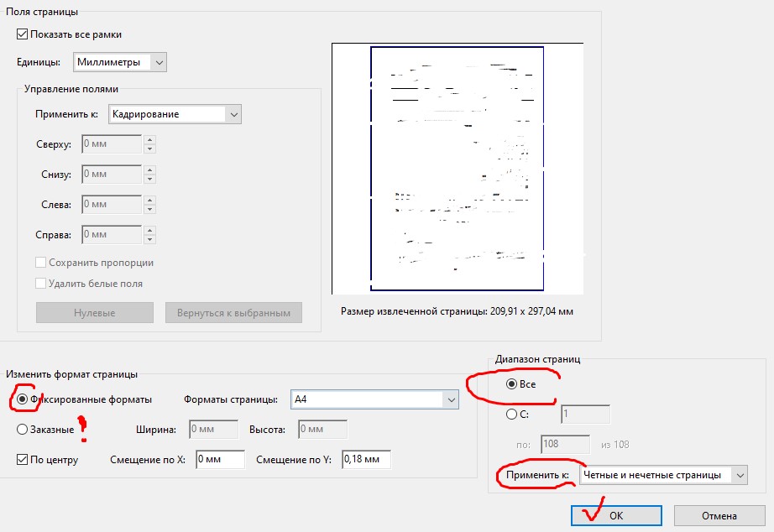Click the 'Размер извлеченной страницы' size text
The height and width of the screenshot is (532, 774).
pos(457,311)
